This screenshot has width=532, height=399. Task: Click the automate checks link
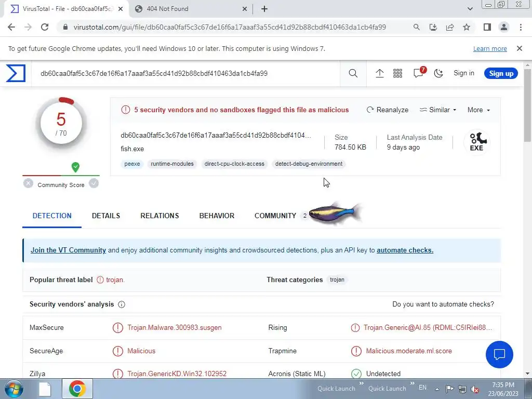pyautogui.click(x=405, y=250)
